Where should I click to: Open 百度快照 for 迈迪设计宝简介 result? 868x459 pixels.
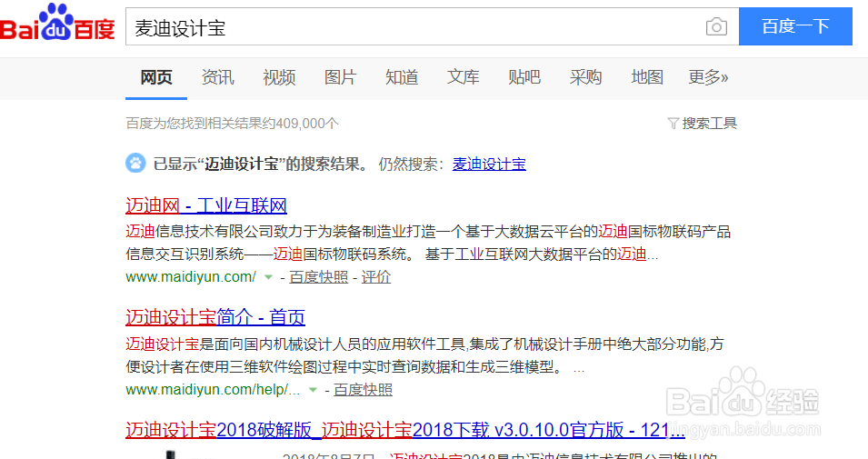[x=364, y=390]
